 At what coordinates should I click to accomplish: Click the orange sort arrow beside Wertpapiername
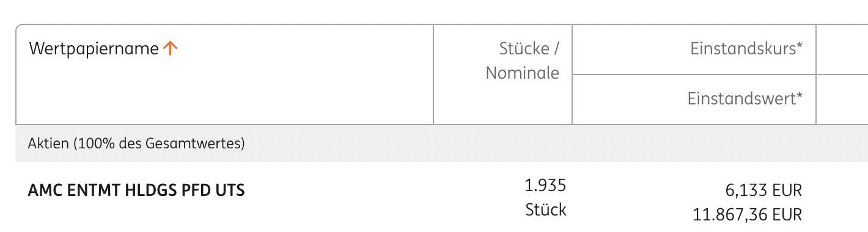pyautogui.click(x=171, y=49)
